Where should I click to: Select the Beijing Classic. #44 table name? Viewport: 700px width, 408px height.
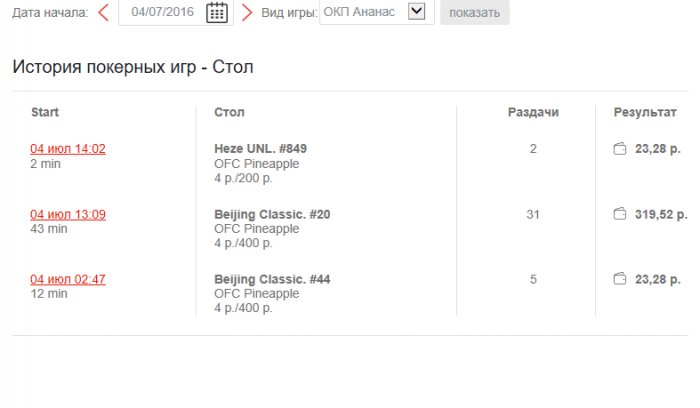click(x=272, y=279)
